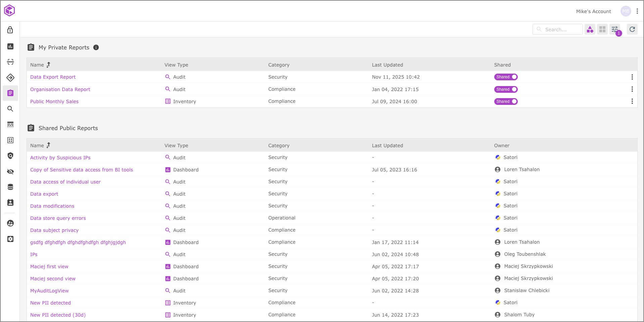This screenshot has height=322, width=644.
Task: Toggle Shared switch for Data Export Report
Action: click(506, 77)
